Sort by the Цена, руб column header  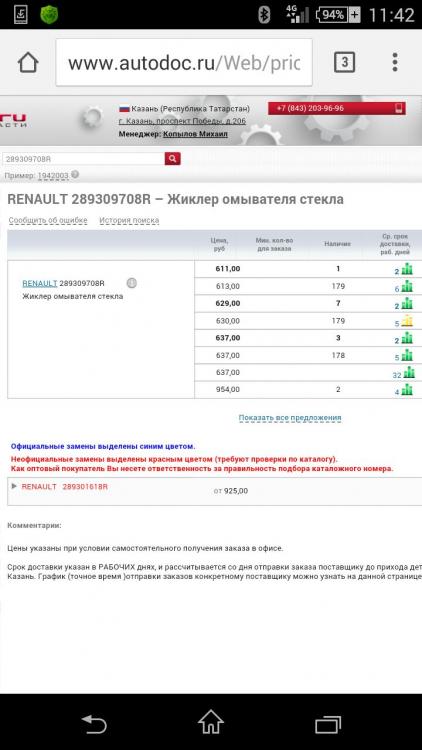pos(219,244)
